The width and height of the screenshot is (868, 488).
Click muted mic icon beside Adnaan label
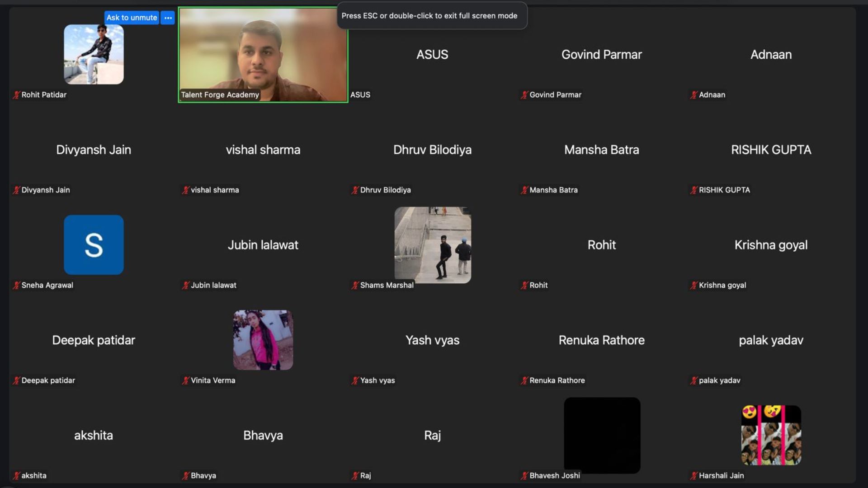(693, 95)
